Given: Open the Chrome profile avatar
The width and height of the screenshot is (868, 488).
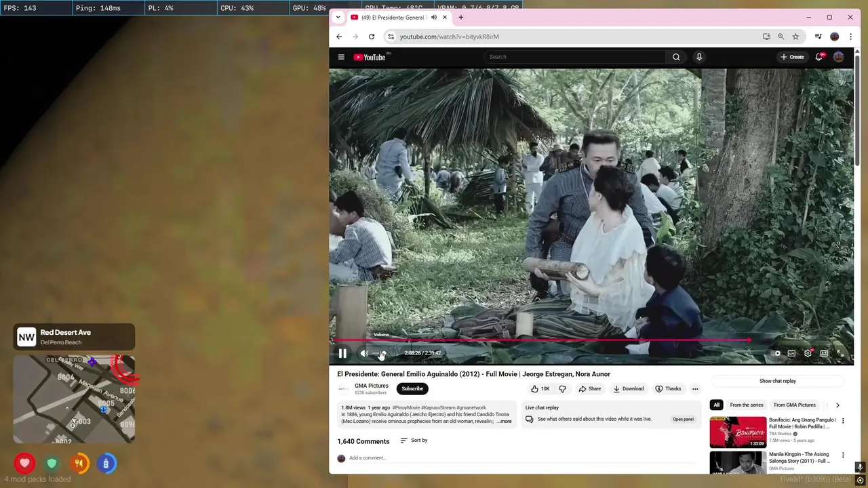Looking at the screenshot, I should click(835, 37).
